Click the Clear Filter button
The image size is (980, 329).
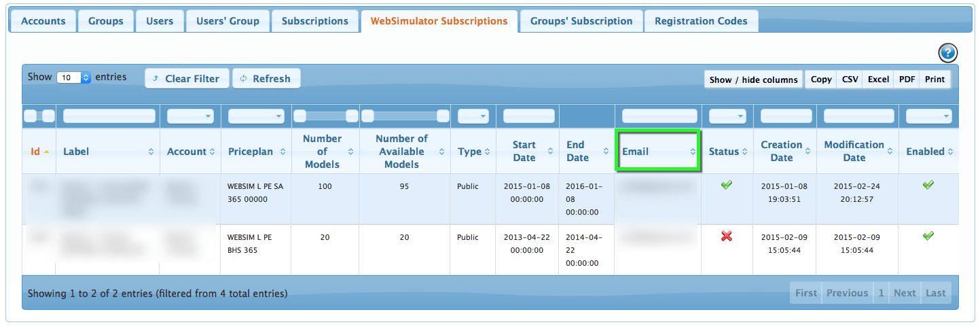coord(187,78)
